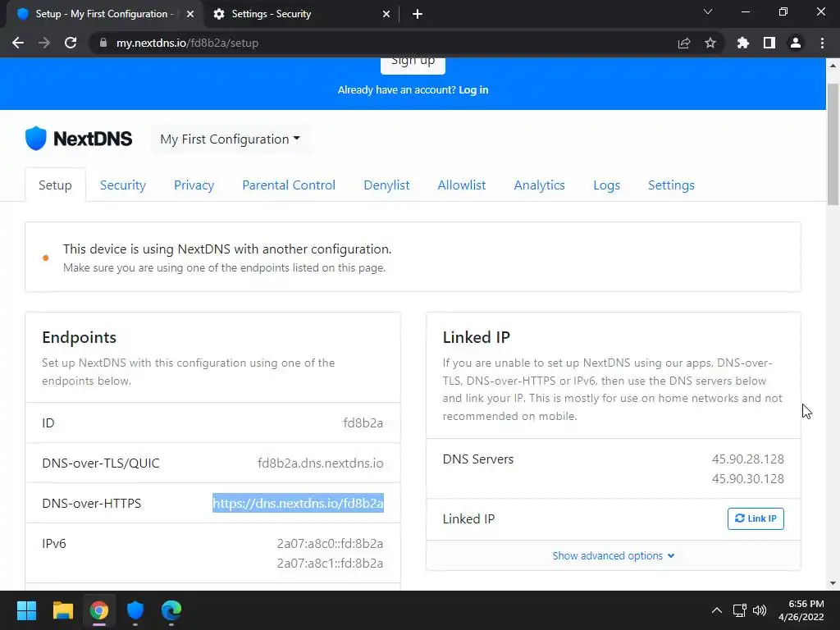Image resolution: width=840 pixels, height=630 pixels.
Task: Click the Sign up button
Action: 413,65
